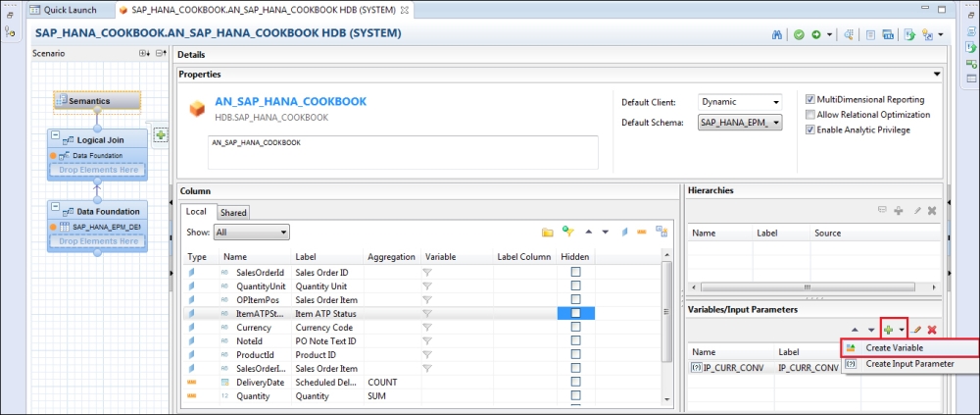Click the lightbulb icon in the editor toolbar
Screen dimensions: 980x415
(x=927, y=35)
